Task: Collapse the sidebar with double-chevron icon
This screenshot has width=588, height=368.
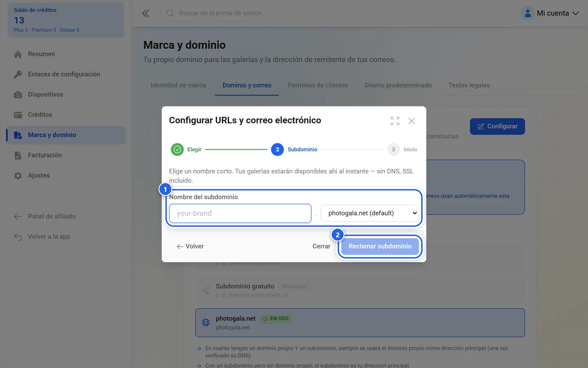Action: (x=146, y=13)
